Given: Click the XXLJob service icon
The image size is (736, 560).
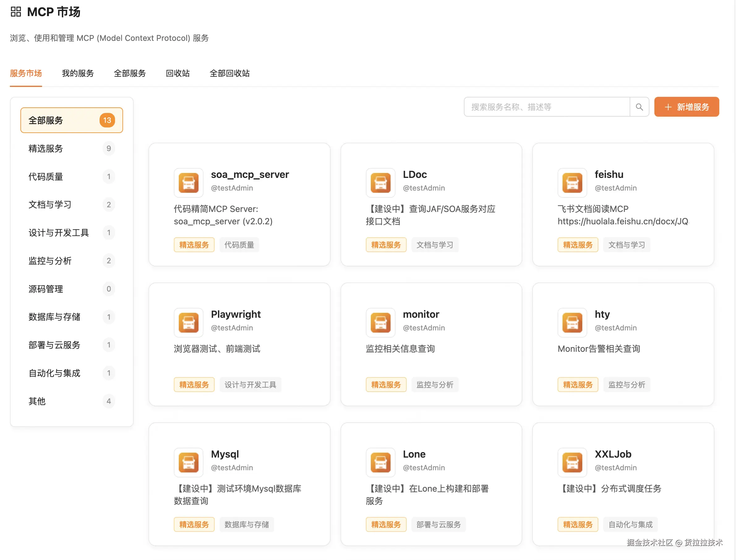Looking at the screenshot, I should pyautogui.click(x=572, y=462).
